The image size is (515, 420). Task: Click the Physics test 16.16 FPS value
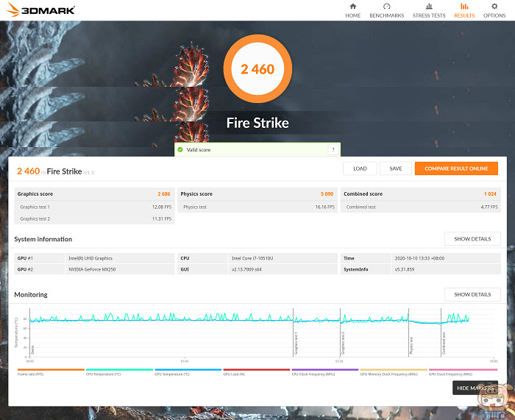[325, 207]
